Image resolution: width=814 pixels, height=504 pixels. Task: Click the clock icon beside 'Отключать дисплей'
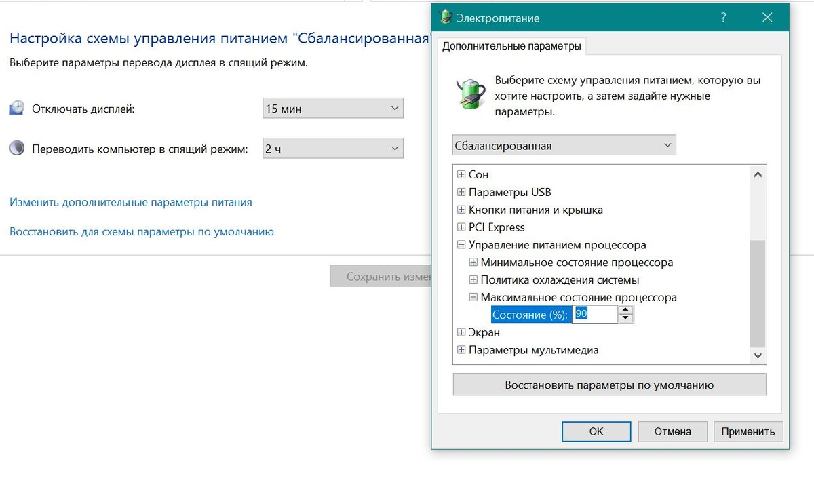[17, 109]
